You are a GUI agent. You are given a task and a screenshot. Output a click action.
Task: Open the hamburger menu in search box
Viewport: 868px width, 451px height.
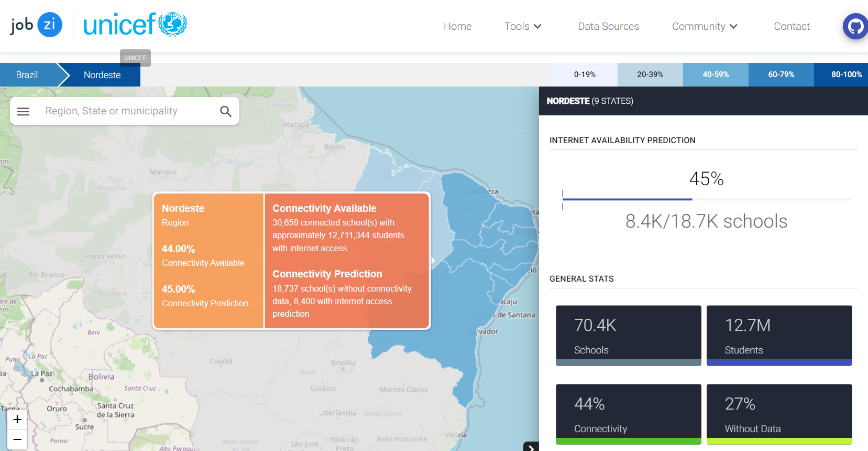coord(23,111)
